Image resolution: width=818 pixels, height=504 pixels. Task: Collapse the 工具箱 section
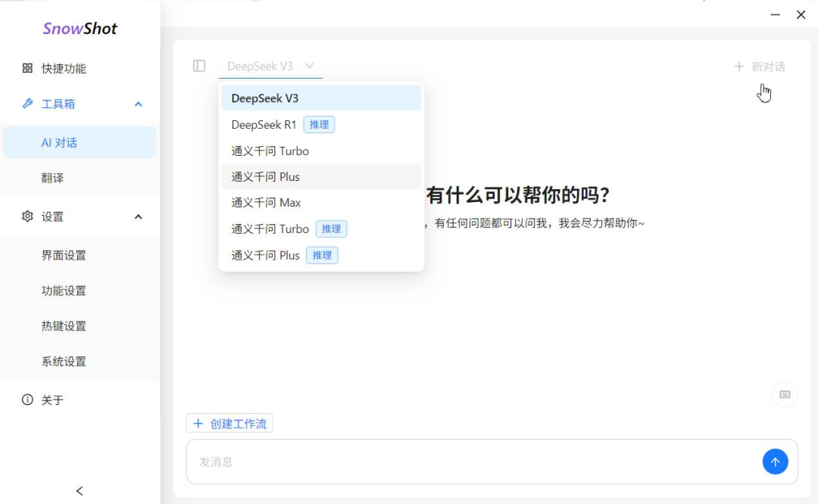(138, 104)
